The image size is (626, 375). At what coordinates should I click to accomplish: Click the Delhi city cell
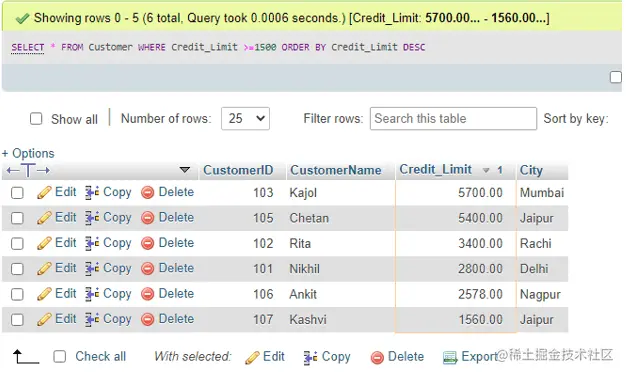click(542, 269)
